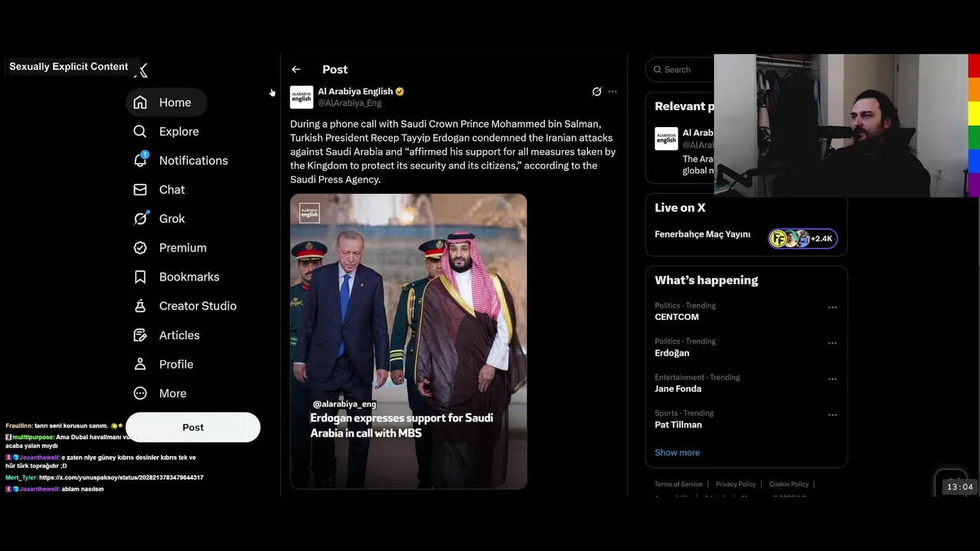
Task: Click the Sexually Explicit Content label
Action: point(69,67)
